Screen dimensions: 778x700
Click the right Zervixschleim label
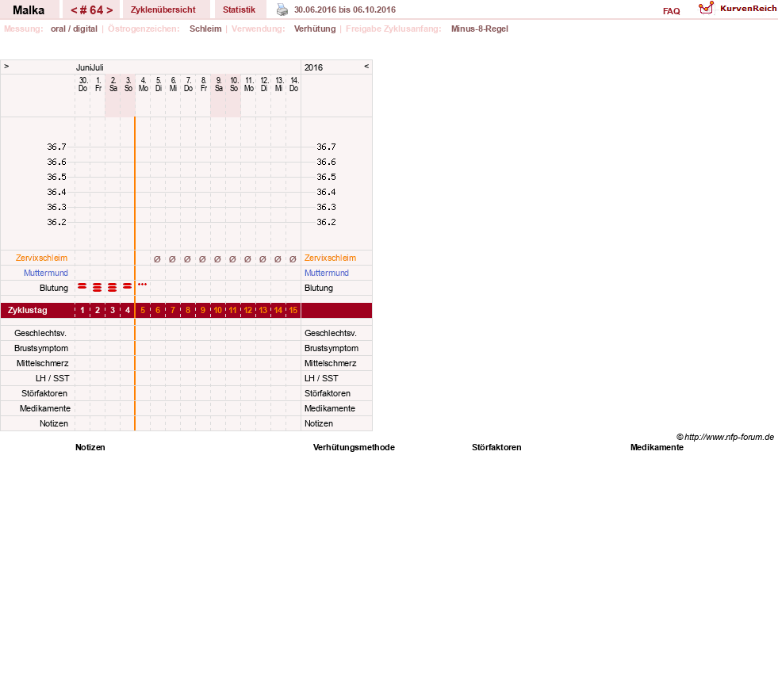tap(331, 258)
